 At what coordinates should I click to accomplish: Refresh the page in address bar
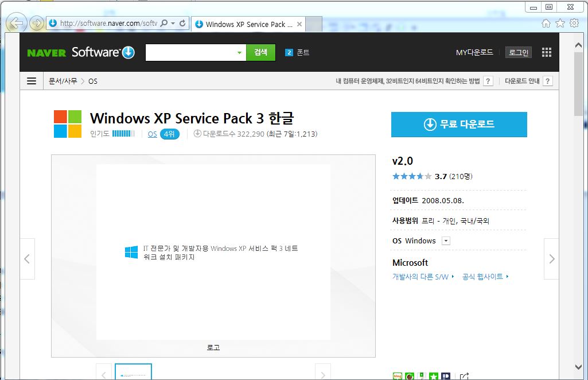[182, 24]
